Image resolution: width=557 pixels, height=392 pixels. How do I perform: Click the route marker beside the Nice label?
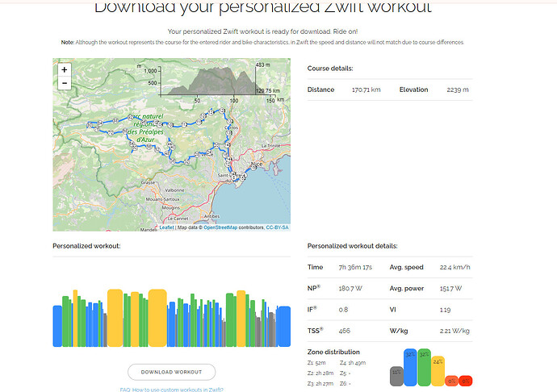tap(254, 168)
